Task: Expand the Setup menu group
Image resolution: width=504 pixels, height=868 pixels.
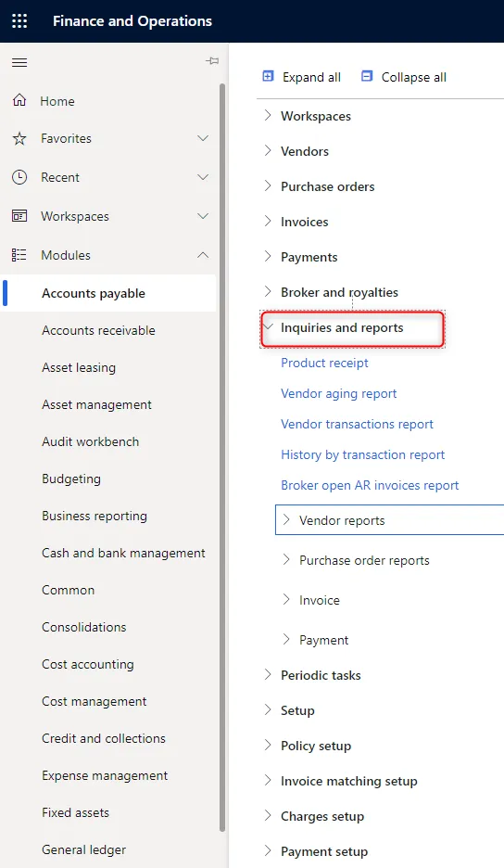Action: (269, 710)
